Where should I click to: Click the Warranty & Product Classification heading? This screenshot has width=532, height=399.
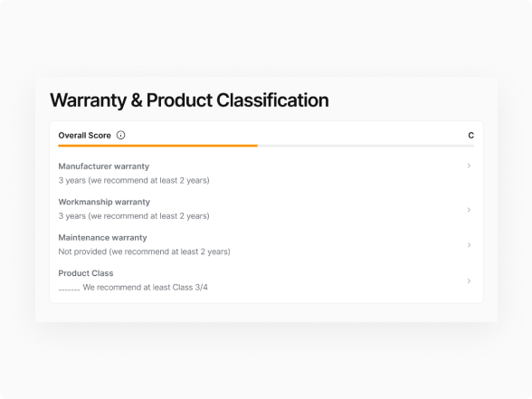[189, 100]
